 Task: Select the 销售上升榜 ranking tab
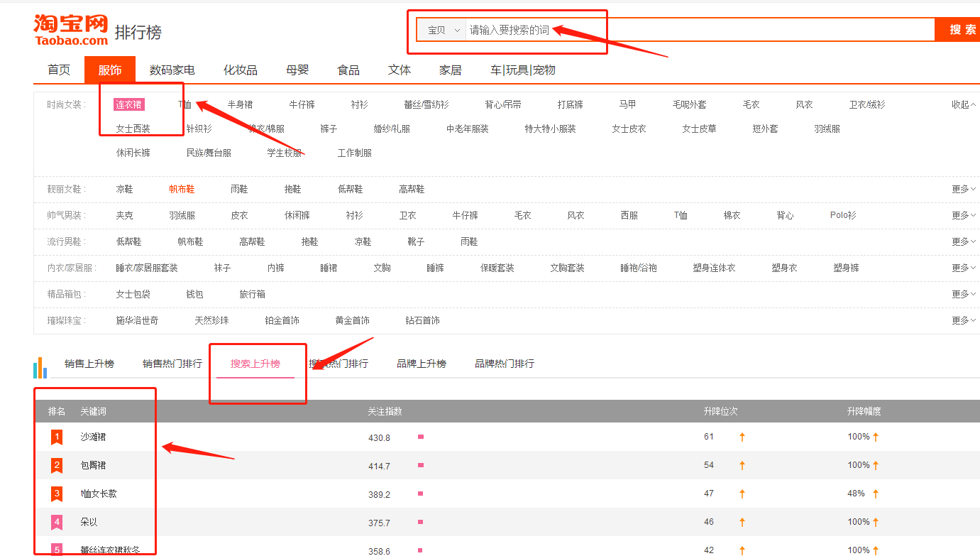click(x=89, y=364)
